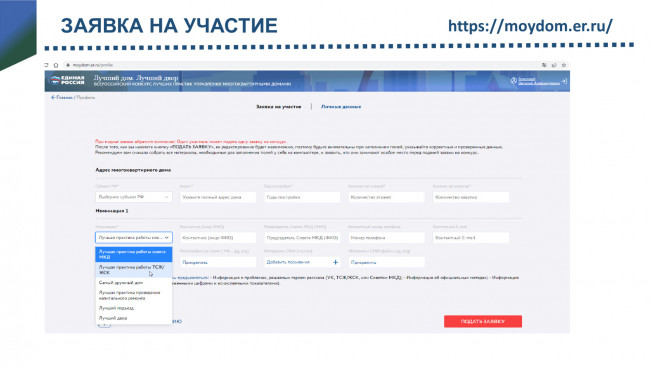Attach media files via Прикрепить under Номер телефона
Image resolution: width=650 pixels, height=366 pixels.
pos(387,262)
